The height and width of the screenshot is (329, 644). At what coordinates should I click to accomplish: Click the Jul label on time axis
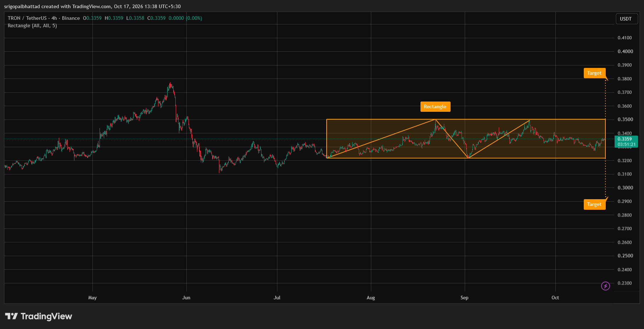pyautogui.click(x=277, y=298)
